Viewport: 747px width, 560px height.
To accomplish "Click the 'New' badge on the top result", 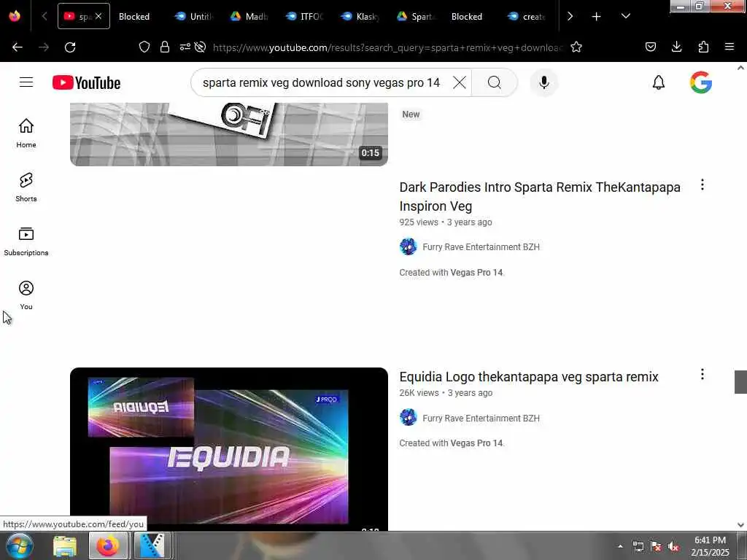I will click(411, 114).
